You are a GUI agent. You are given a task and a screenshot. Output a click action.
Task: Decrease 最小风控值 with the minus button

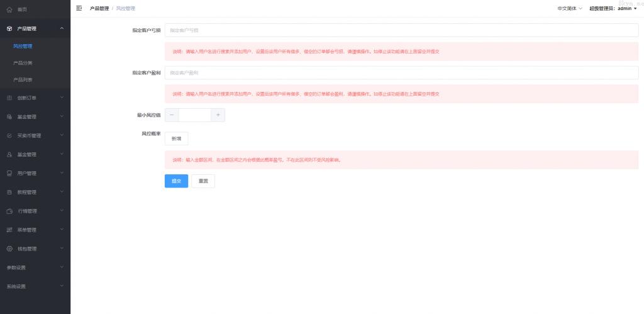click(x=172, y=115)
